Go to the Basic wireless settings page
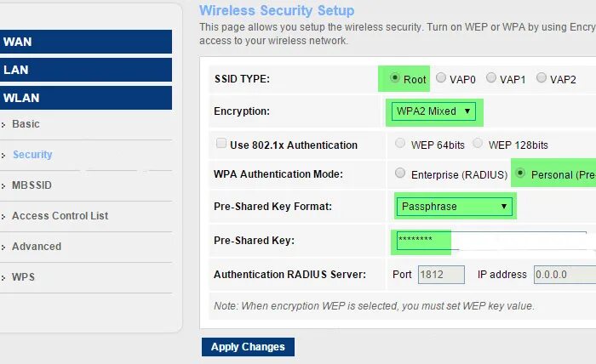The width and height of the screenshot is (596, 364). coord(26,124)
